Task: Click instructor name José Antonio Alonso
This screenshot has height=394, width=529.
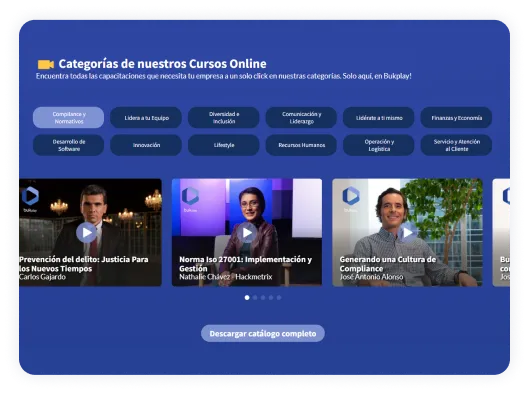Action: 371,277
